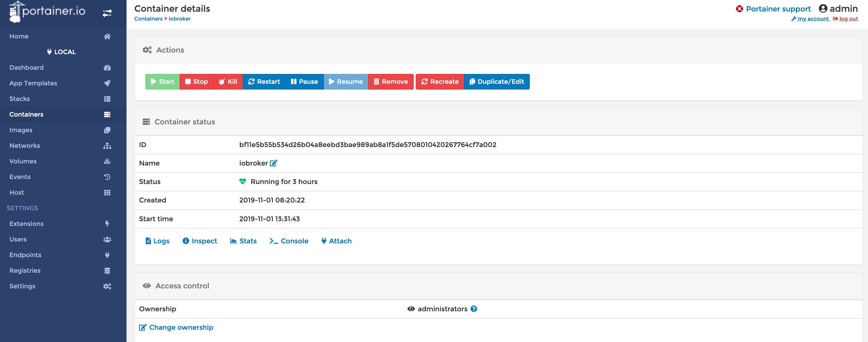This screenshot has width=868, height=342.
Task: Restart the container
Action: pyautogui.click(x=264, y=81)
